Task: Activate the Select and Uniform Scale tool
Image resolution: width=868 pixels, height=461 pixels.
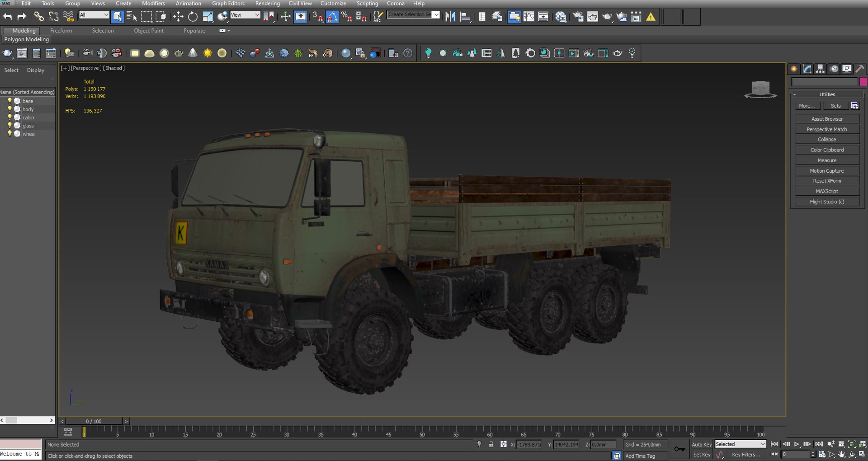Action: 208,17
